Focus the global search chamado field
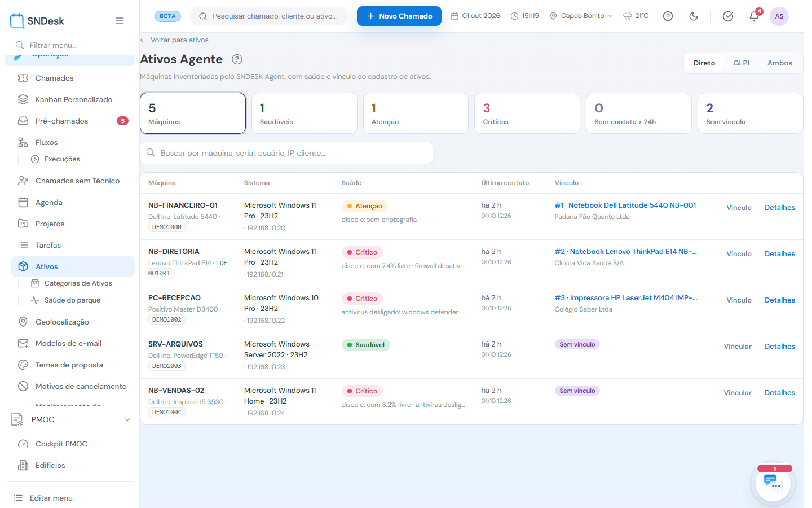The width and height of the screenshot is (812, 508). (x=269, y=16)
